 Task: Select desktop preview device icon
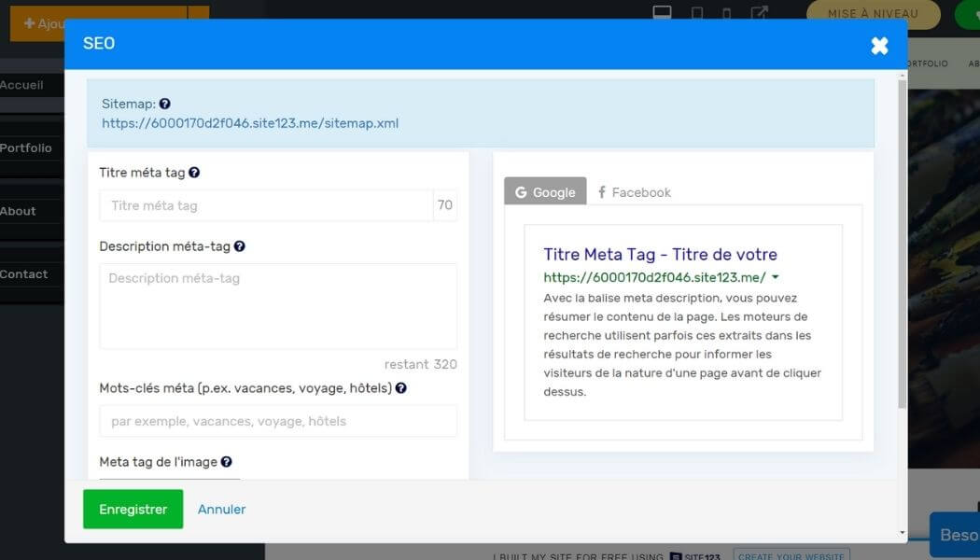coord(663,12)
